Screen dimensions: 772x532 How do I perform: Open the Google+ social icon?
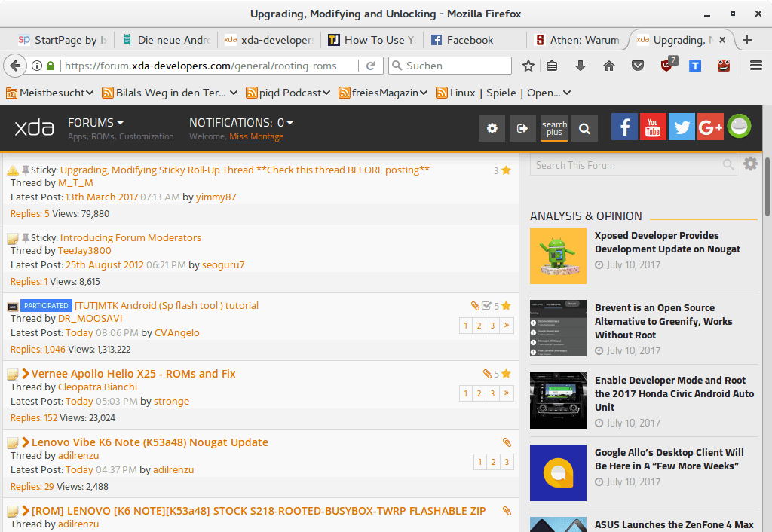(710, 128)
